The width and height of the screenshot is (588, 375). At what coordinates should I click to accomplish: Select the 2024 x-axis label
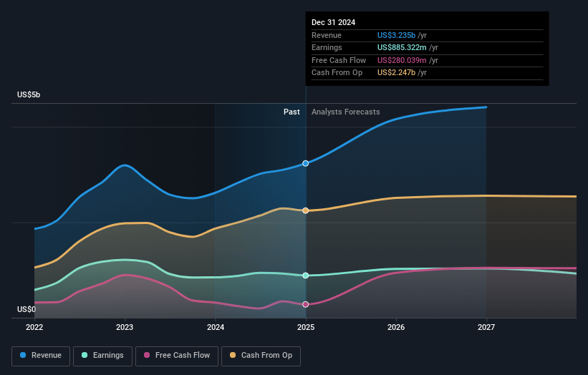[x=216, y=327]
